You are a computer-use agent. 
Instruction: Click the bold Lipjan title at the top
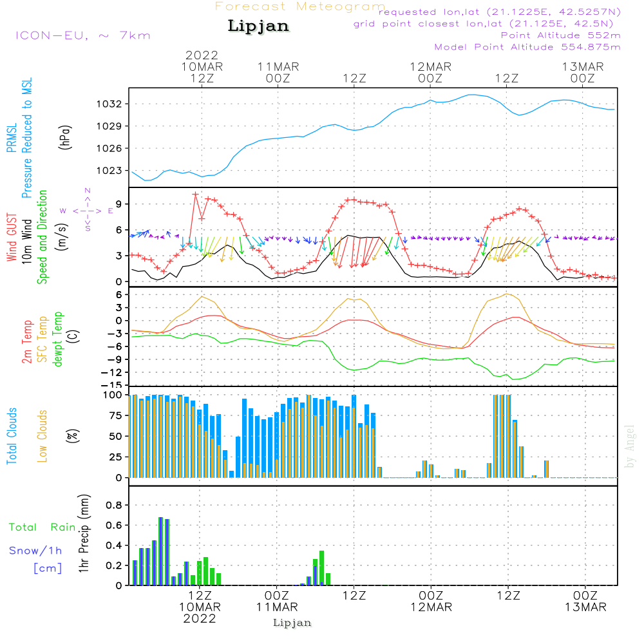[x=258, y=26]
